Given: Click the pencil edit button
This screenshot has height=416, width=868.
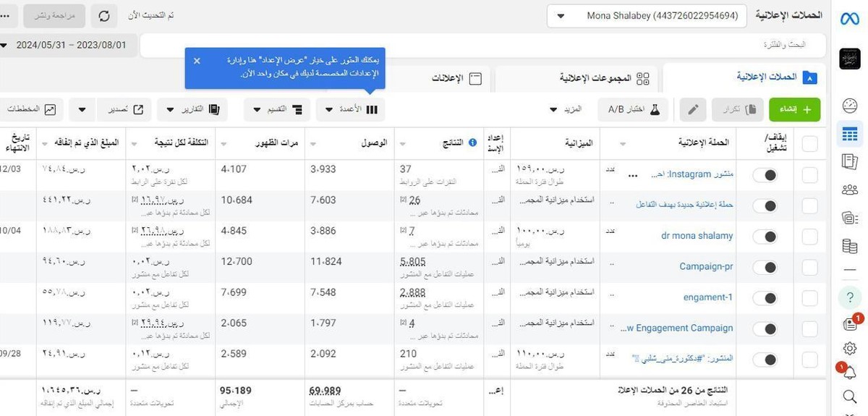Looking at the screenshot, I should coord(692,109).
